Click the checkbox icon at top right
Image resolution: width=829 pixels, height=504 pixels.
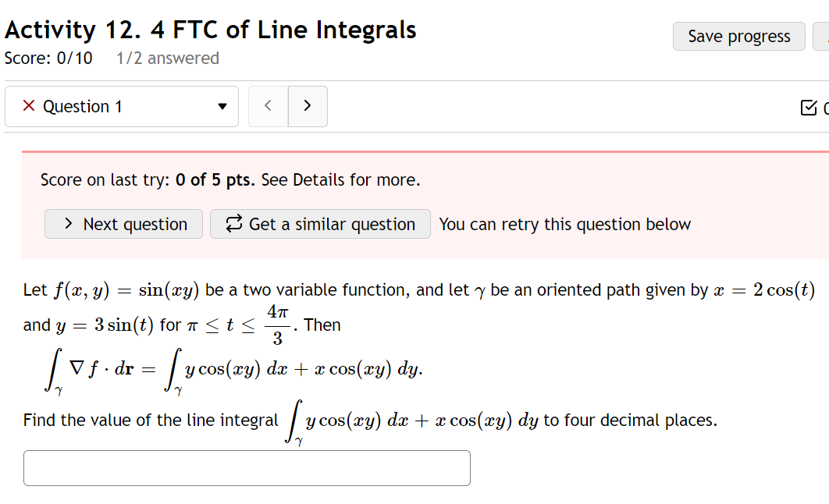[x=809, y=108]
